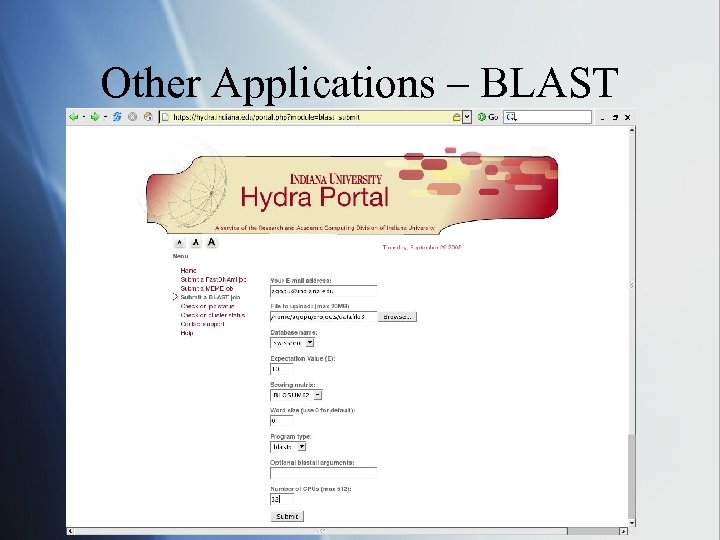Open Submit a MEME job link
The image size is (720, 540).
point(207,288)
